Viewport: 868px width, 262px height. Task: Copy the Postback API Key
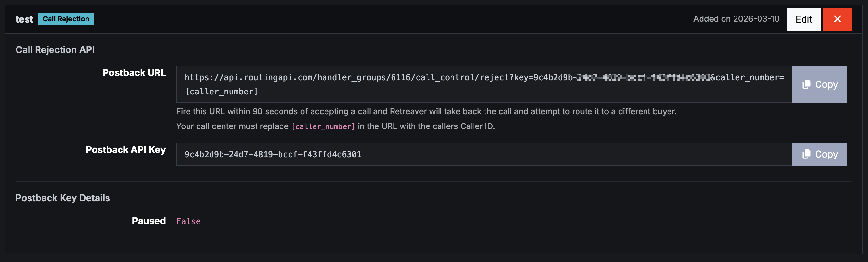point(819,154)
